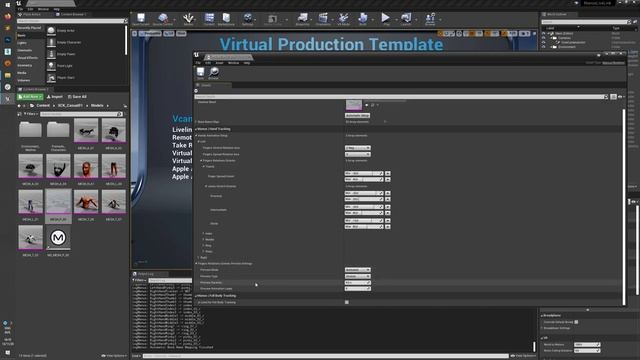Image resolution: width=640 pixels, height=360 pixels.
Task: Open Edit menu in asset editor
Action: 208,63
